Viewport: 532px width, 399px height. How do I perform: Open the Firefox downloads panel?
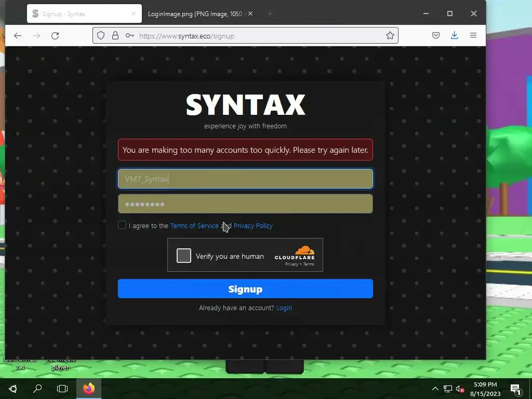point(454,35)
